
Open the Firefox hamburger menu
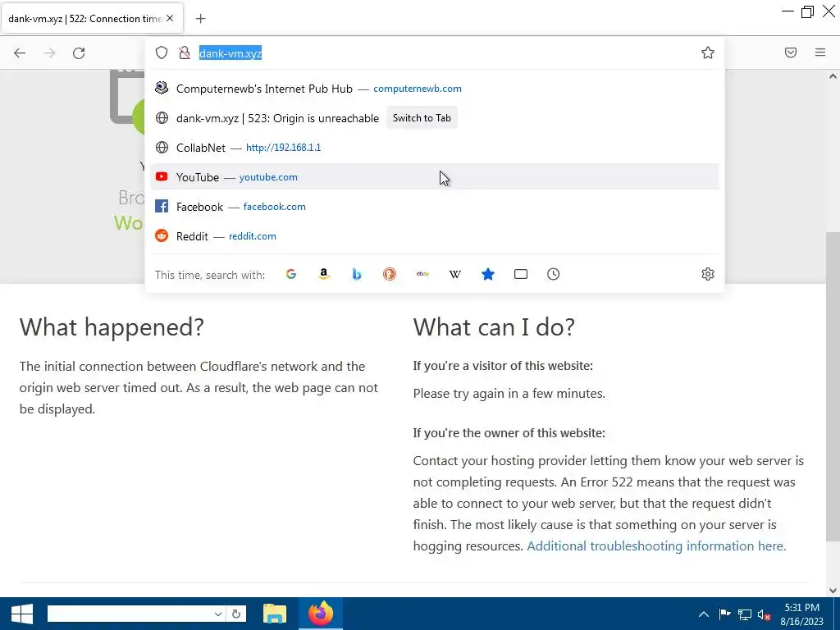(x=820, y=52)
